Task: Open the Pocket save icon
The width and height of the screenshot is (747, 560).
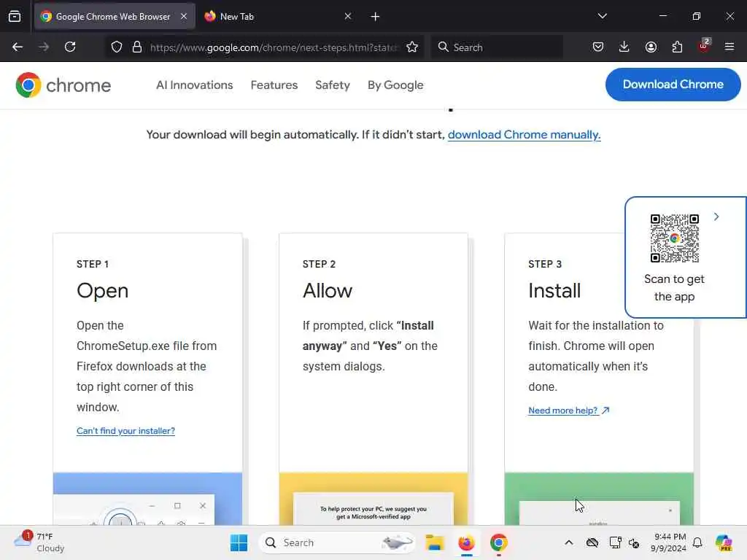Action: pyautogui.click(x=598, y=47)
